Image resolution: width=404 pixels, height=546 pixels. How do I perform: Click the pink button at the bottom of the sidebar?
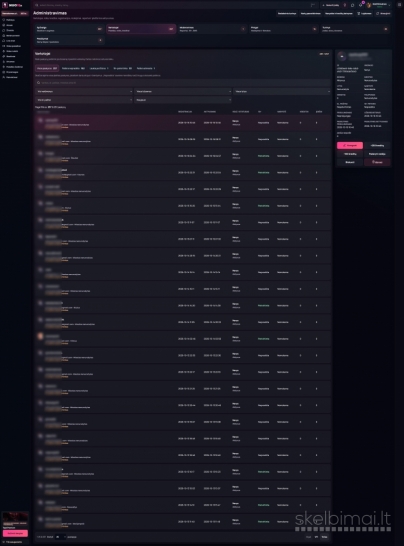point(15,533)
